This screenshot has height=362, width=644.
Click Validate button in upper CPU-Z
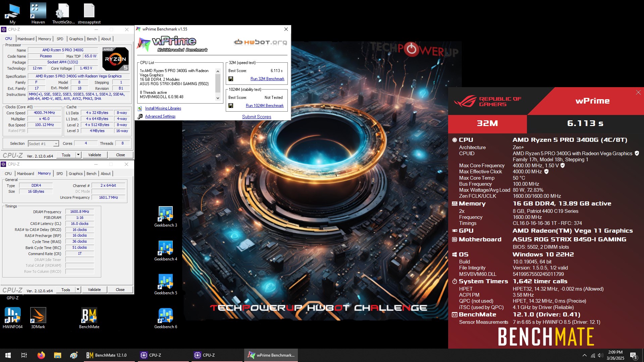[95, 155]
